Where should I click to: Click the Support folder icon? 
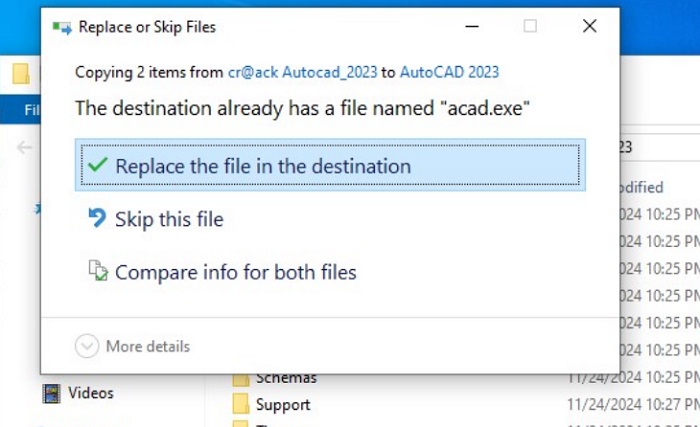coord(241,404)
